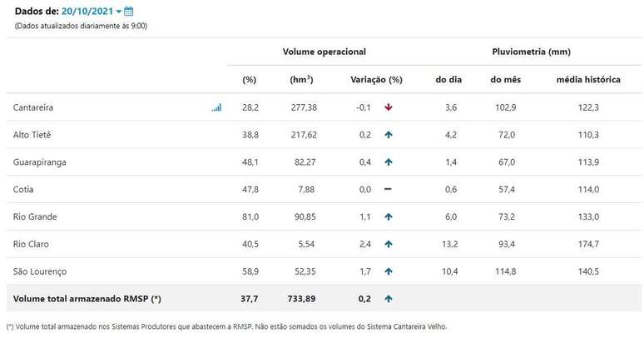Viewport: 644px width, 338px height.
Task: Open the calendar date picker icon
Action: [129, 12]
